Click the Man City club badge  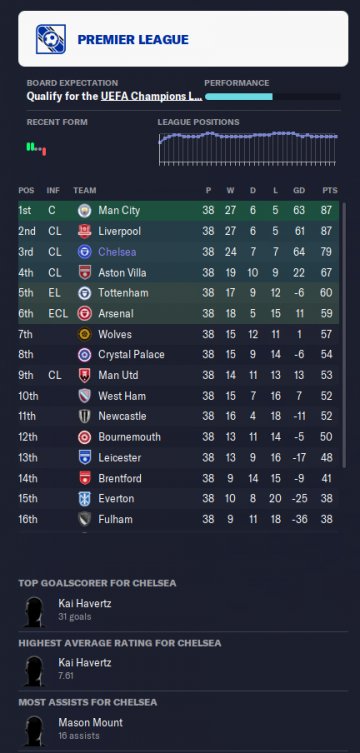point(84,210)
